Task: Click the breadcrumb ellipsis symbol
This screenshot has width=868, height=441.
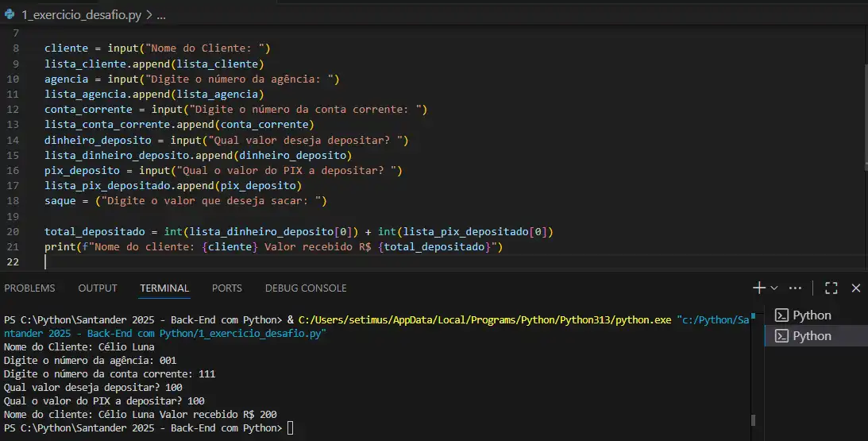Action: point(161,16)
